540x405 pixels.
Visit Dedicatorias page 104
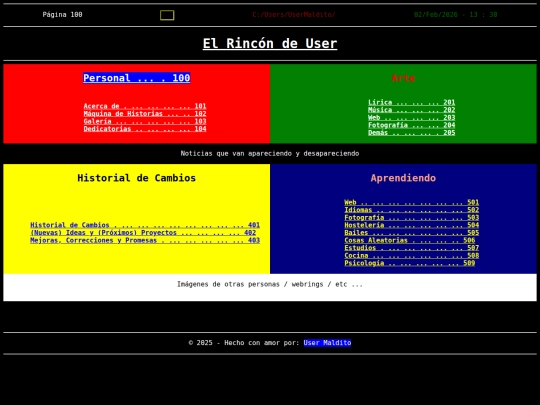[145, 129]
